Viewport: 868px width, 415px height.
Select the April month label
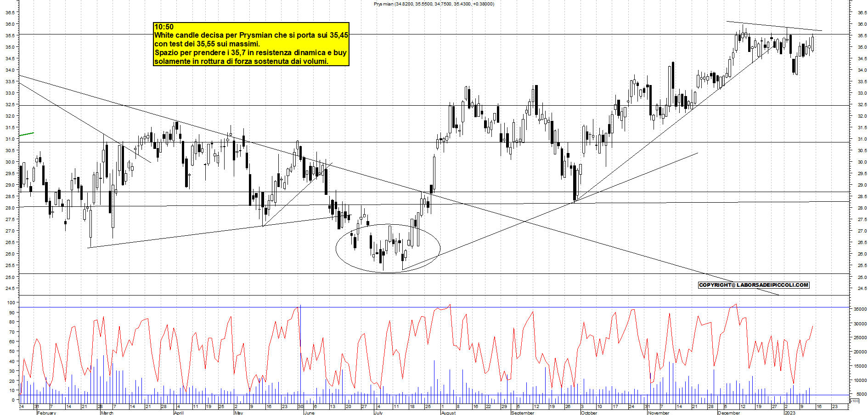tap(179, 413)
